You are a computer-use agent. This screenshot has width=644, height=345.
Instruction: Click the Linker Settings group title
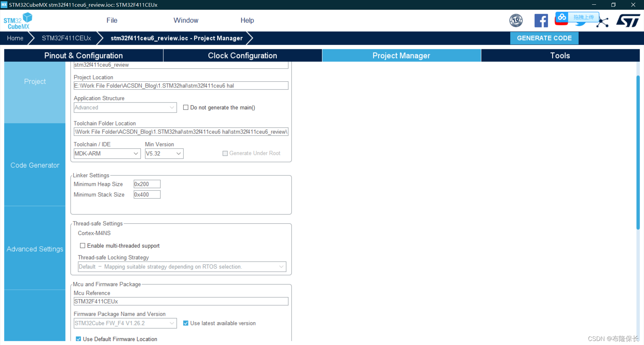click(91, 175)
